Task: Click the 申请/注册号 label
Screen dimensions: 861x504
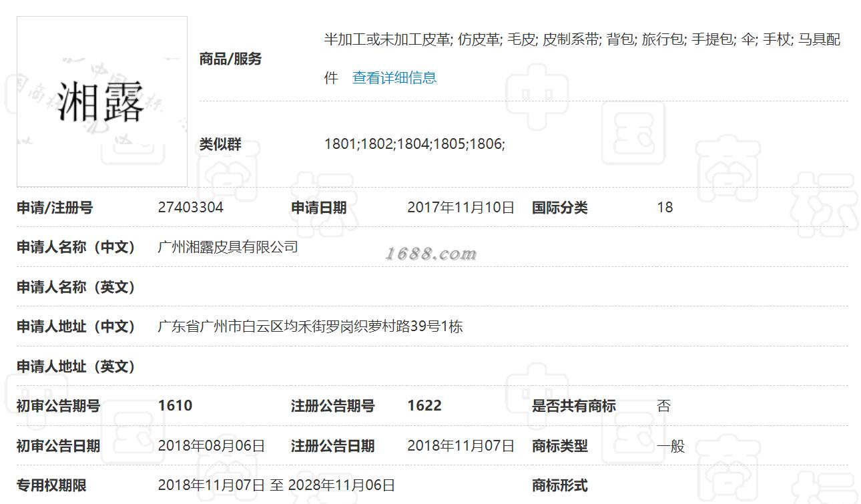Action: point(55,208)
